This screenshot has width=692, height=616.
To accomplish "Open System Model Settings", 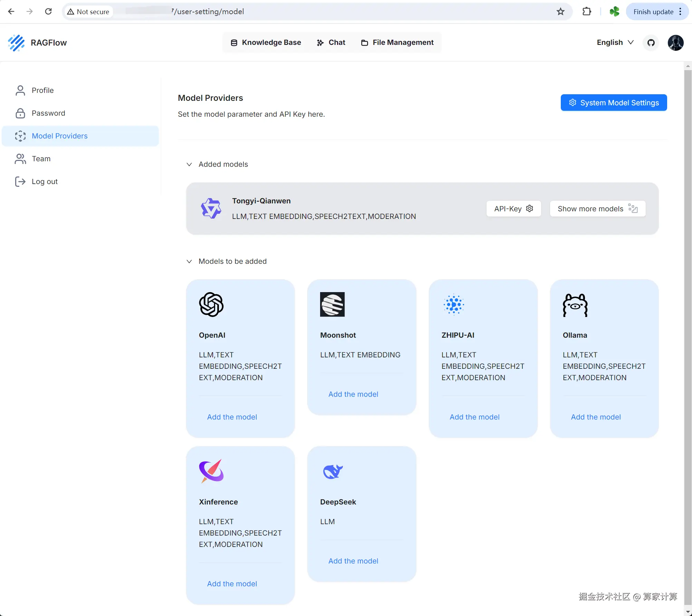I will point(614,103).
